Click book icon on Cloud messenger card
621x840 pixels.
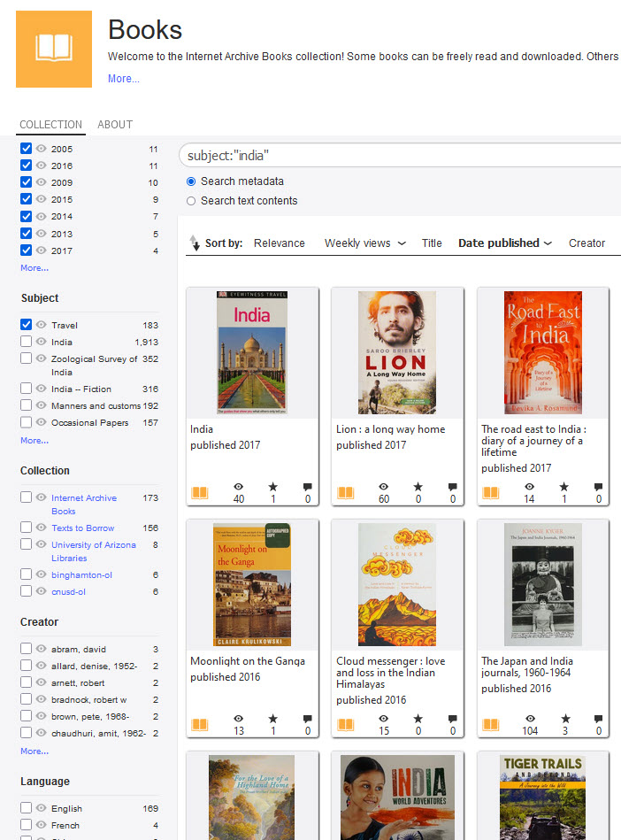(346, 724)
